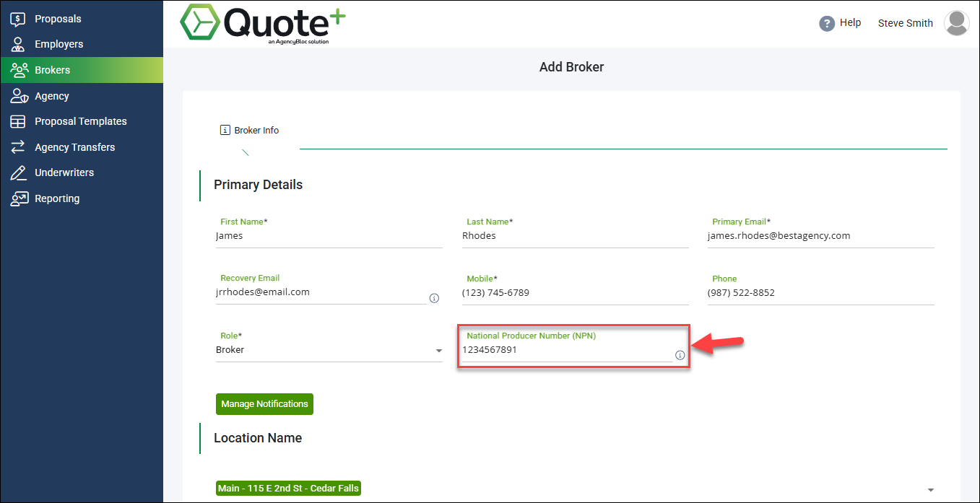Select the Employers sidebar icon
Image resolution: width=980 pixels, height=503 pixels.
(18, 44)
